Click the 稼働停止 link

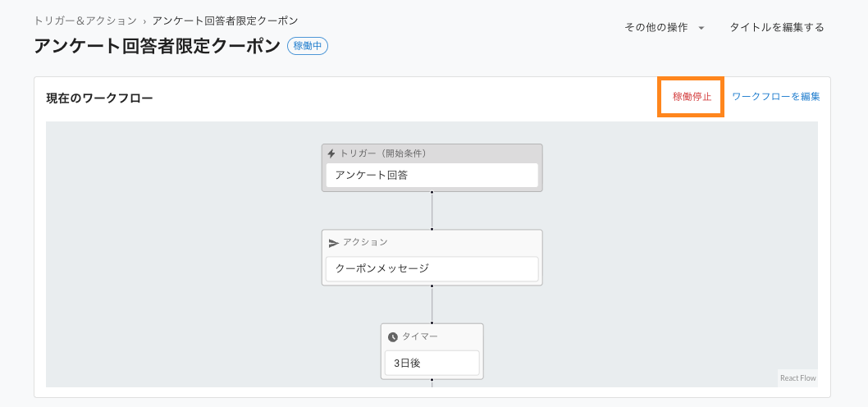pos(692,96)
